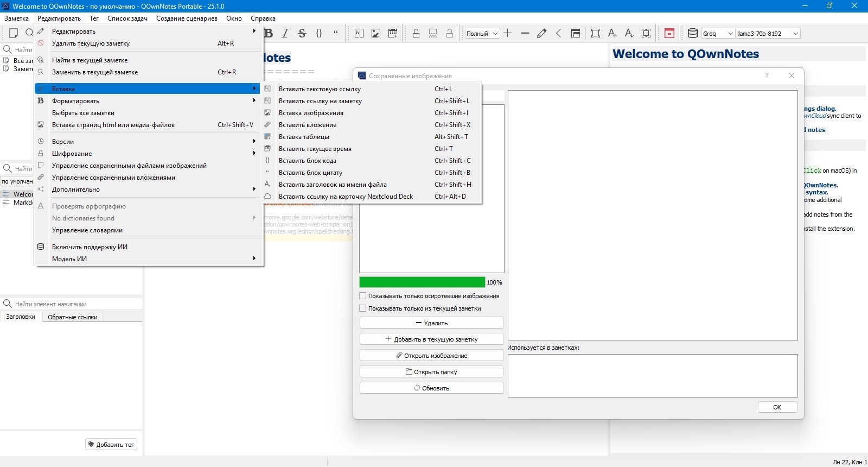
Task: Expand the 'Шифрование' submenu
Action: tap(149, 154)
